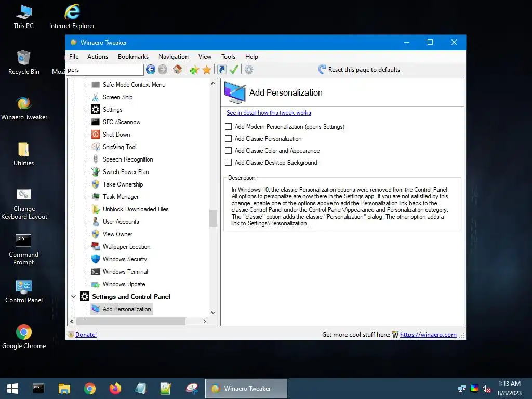Select Take Ownership in the tree
The height and width of the screenshot is (399, 532).
click(123, 184)
